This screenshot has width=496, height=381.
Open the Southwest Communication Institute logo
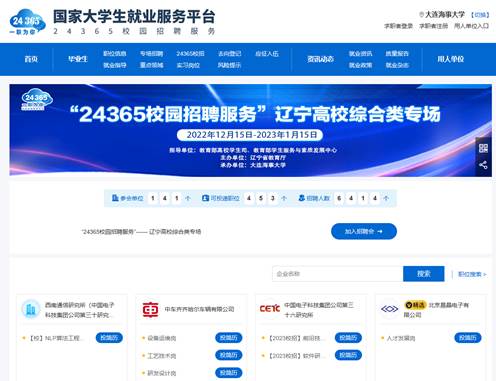pyautogui.click(x=31, y=309)
